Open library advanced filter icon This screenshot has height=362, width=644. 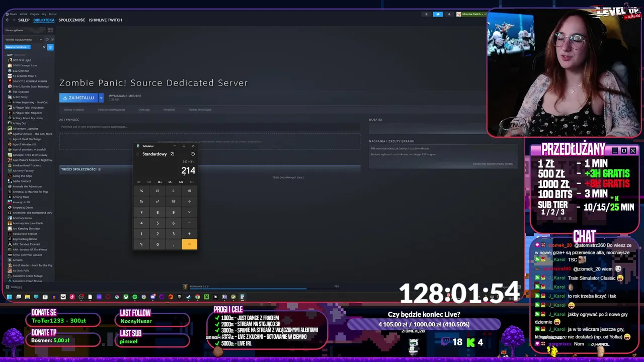(x=50, y=47)
